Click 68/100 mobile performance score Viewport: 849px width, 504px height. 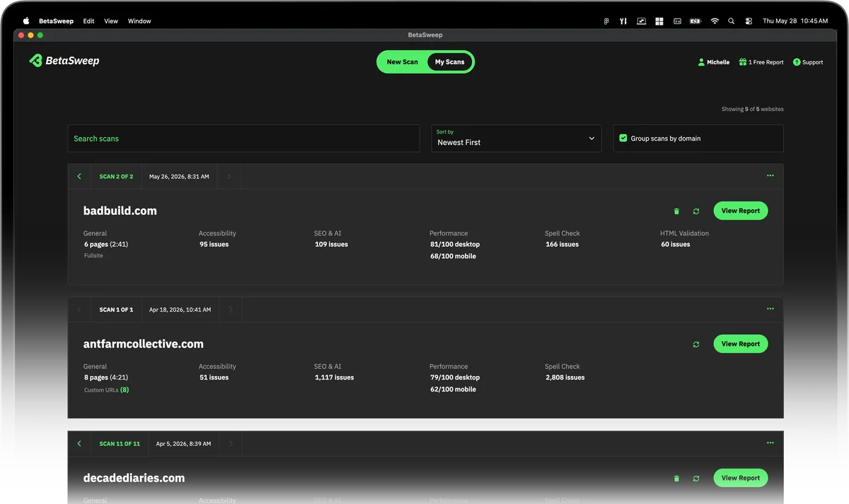pyautogui.click(x=453, y=257)
